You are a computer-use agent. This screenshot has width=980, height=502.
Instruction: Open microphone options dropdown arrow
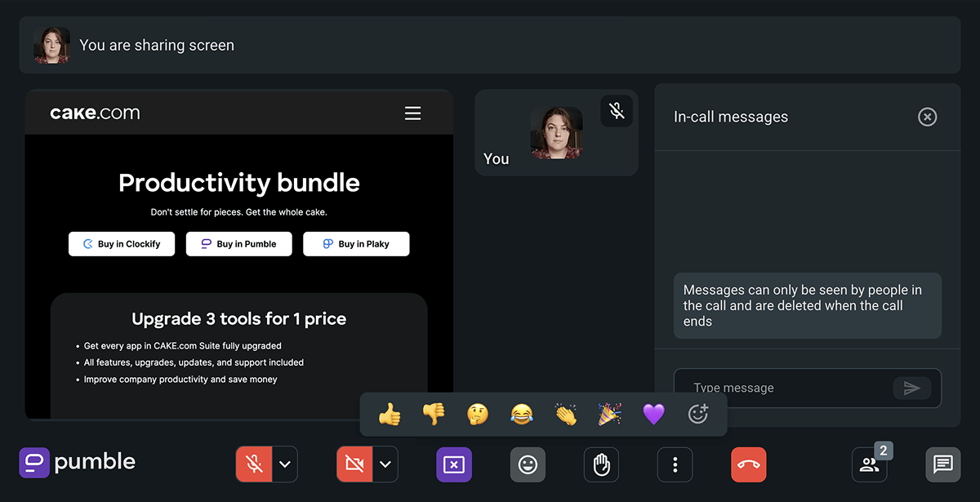(285, 464)
